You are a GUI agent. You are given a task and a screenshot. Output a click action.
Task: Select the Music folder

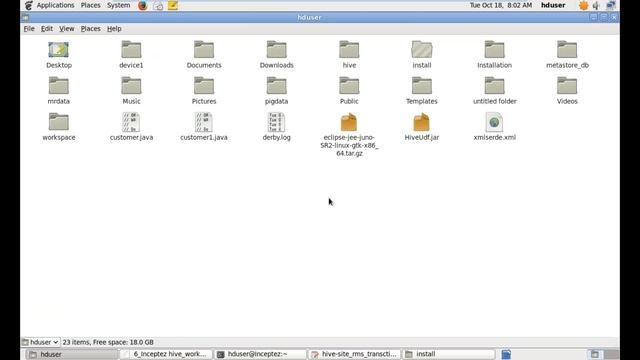[x=131, y=86]
